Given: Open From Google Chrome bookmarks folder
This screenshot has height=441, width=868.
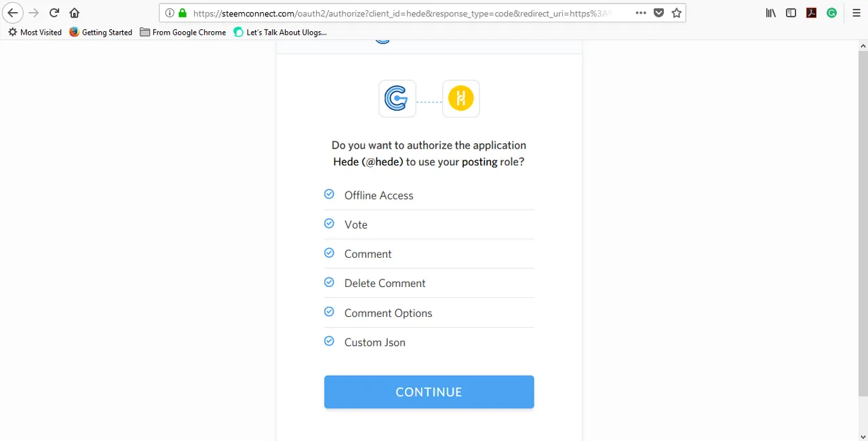Looking at the screenshot, I should tap(182, 32).
